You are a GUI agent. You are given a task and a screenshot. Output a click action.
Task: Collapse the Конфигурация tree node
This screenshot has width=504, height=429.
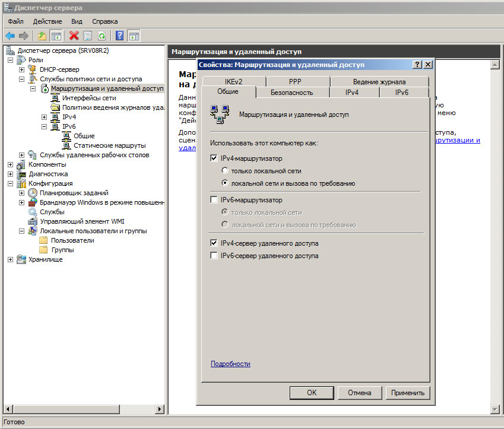(11, 183)
